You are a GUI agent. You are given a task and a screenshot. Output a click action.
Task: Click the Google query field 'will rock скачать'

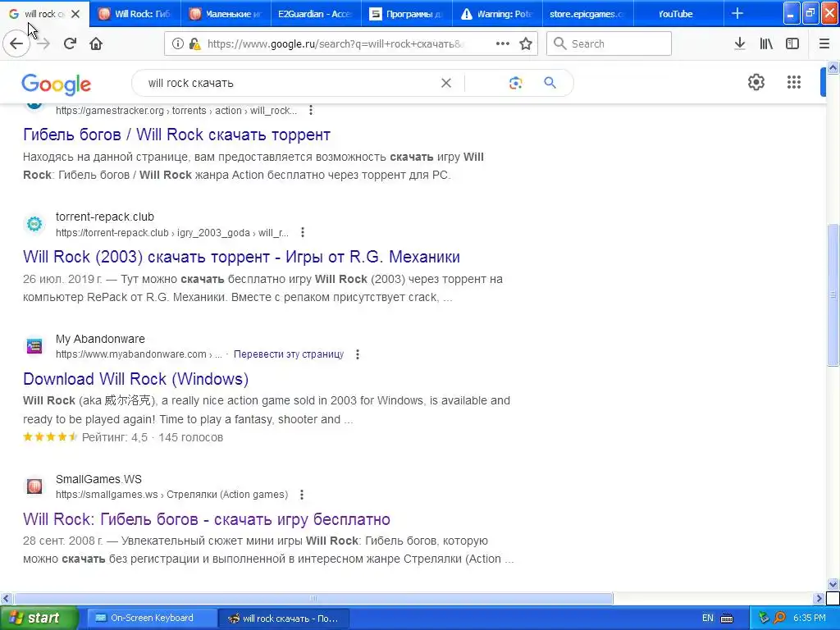(290, 83)
